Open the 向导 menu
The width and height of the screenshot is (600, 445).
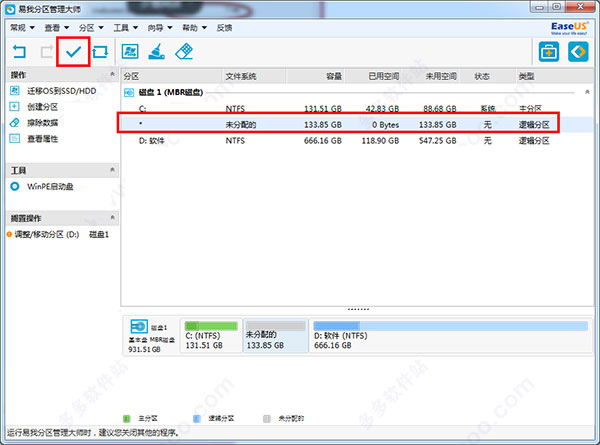(x=160, y=28)
